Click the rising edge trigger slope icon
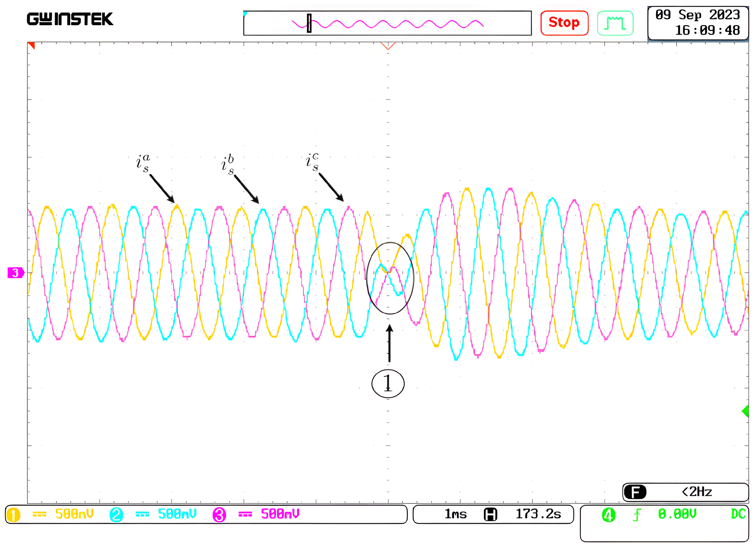The width and height of the screenshot is (756, 550). pos(637,515)
